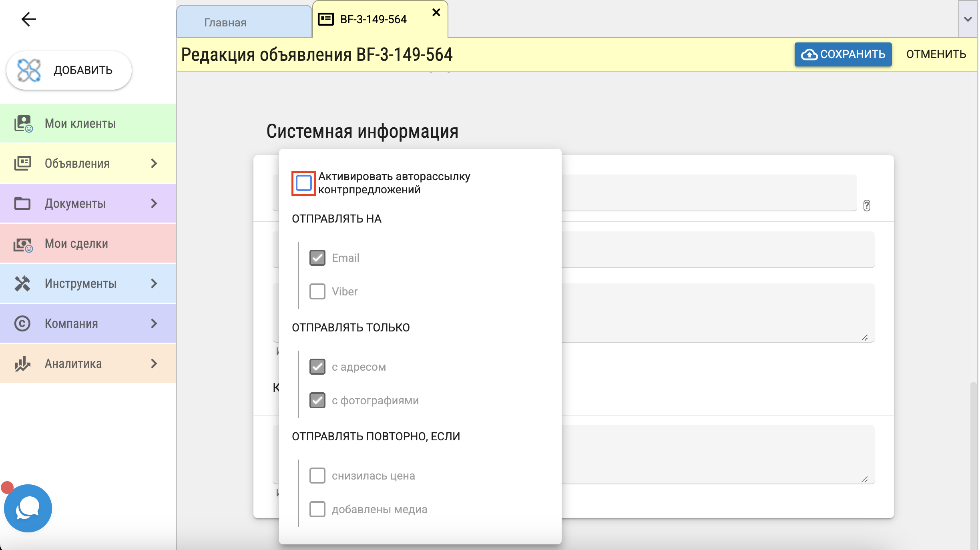Close the BF-3-149-564 tab
980x550 pixels.
(x=436, y=13)
